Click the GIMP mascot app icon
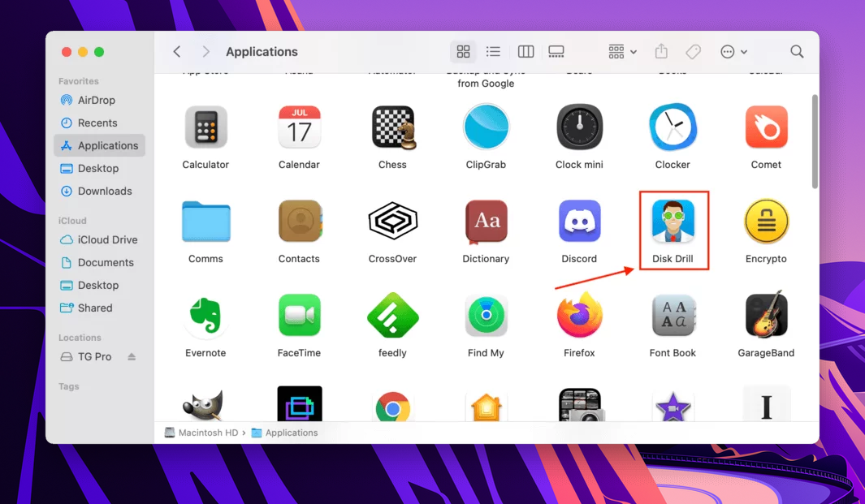This screenshot has height=504, width=865. [203, 406]
